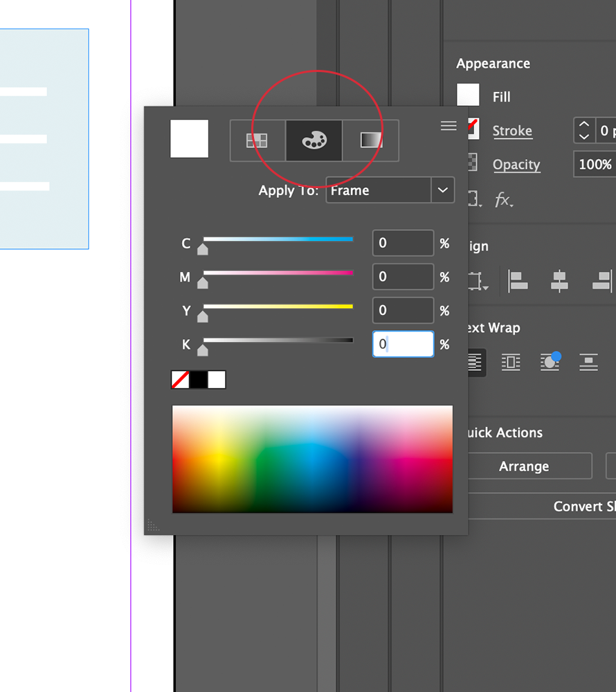Open the Opacity options link
This screenshot has width=616, height=692.
(x=516, y=165)
